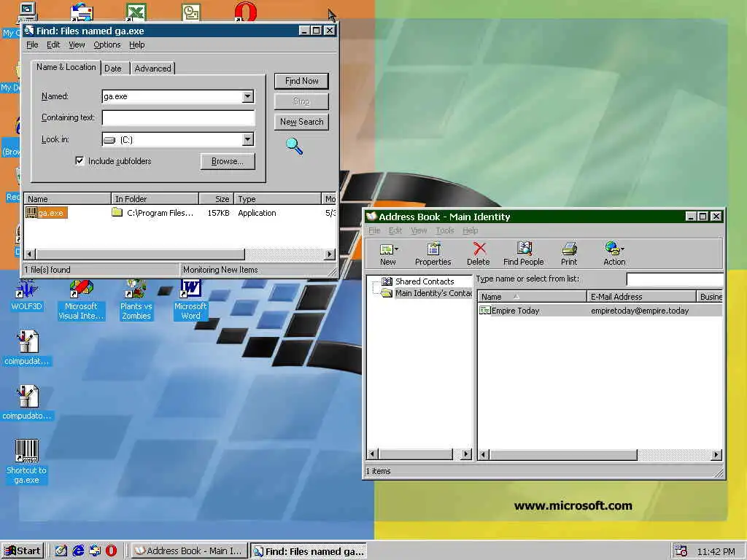Viewport: 747px width, 560px height.
Task: Click the New contact icon in Address Book
Action: click(387, 249)
